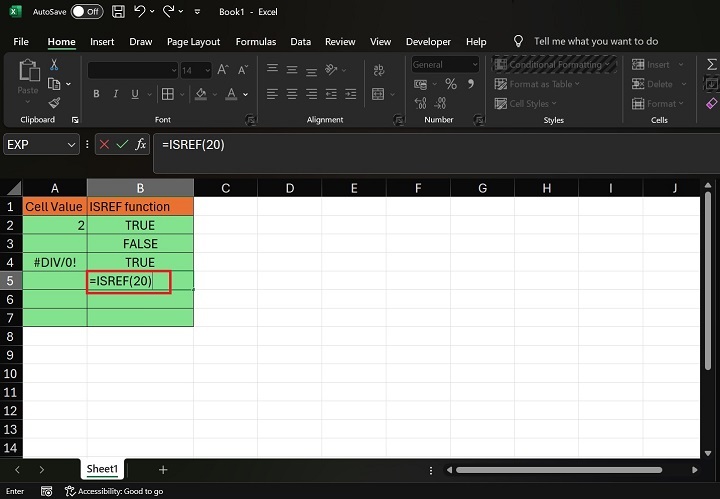
Task: Apply Comma Style
Action: point(471,84)
